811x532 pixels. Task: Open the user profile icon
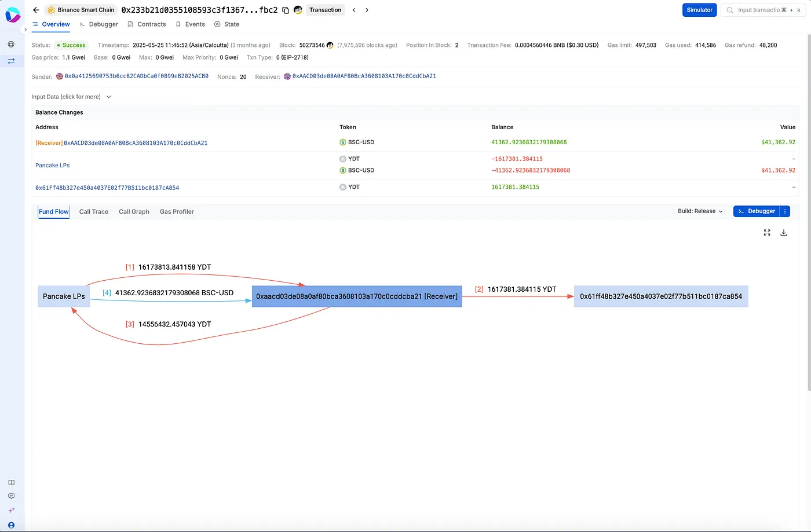pyautogui.click(x=11, y=525)
